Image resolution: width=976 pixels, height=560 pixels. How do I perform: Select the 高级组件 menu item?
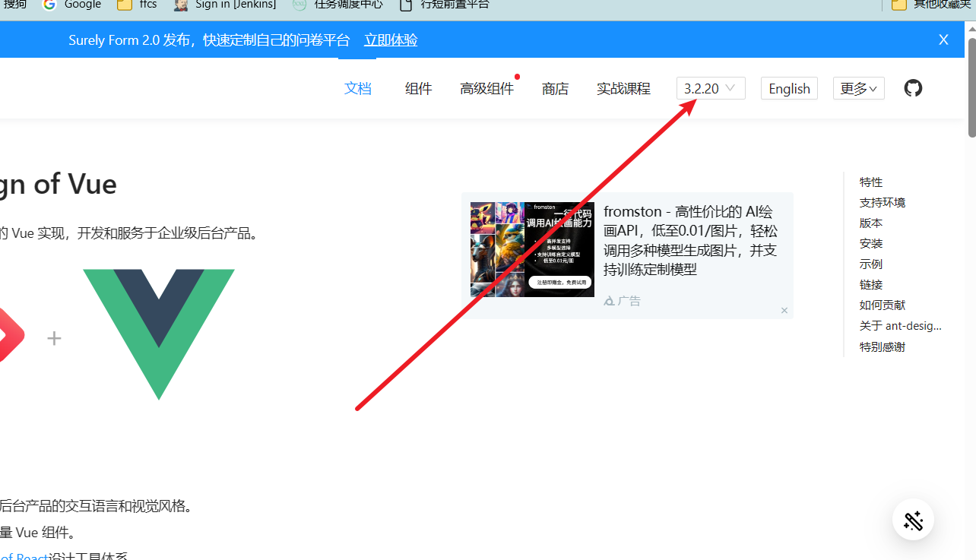point(486,88)
